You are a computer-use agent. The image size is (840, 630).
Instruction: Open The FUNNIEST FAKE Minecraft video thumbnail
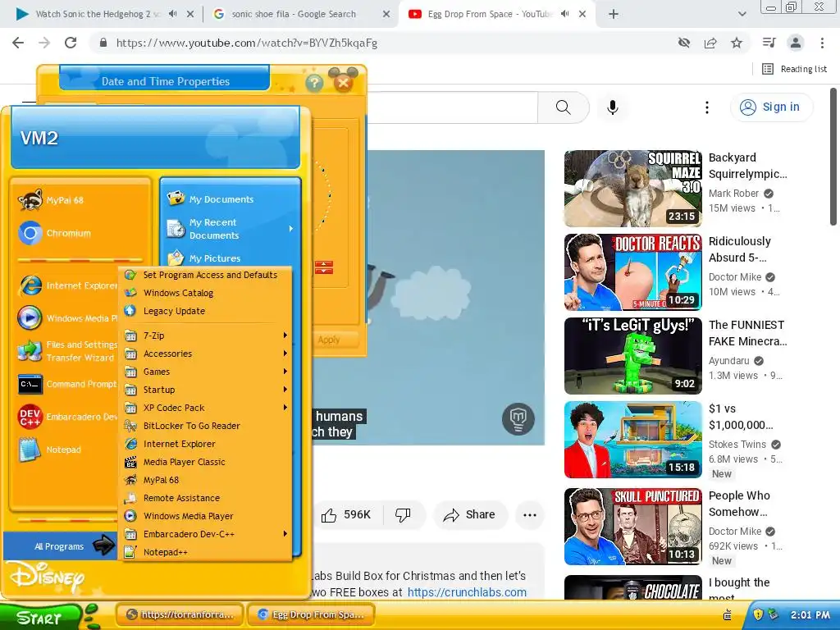632,356
